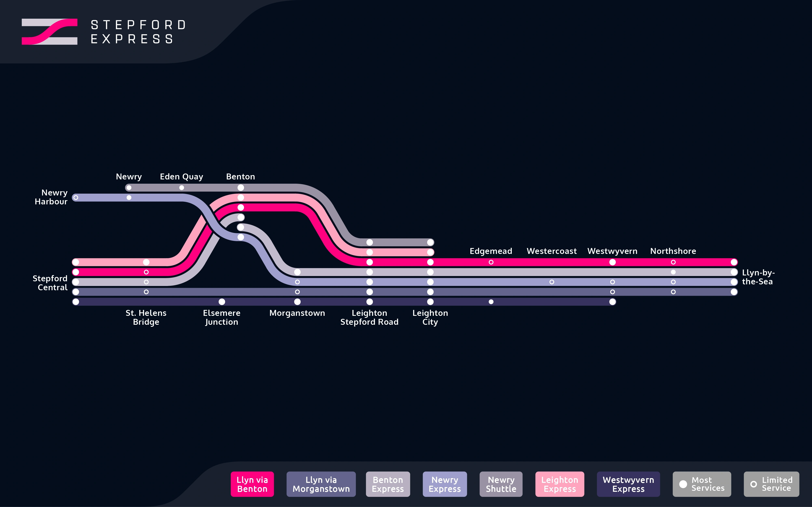Screen dimensions: 812x507
Task: Click the Stepford Express logo icon
Action: [x=50, y=31]
